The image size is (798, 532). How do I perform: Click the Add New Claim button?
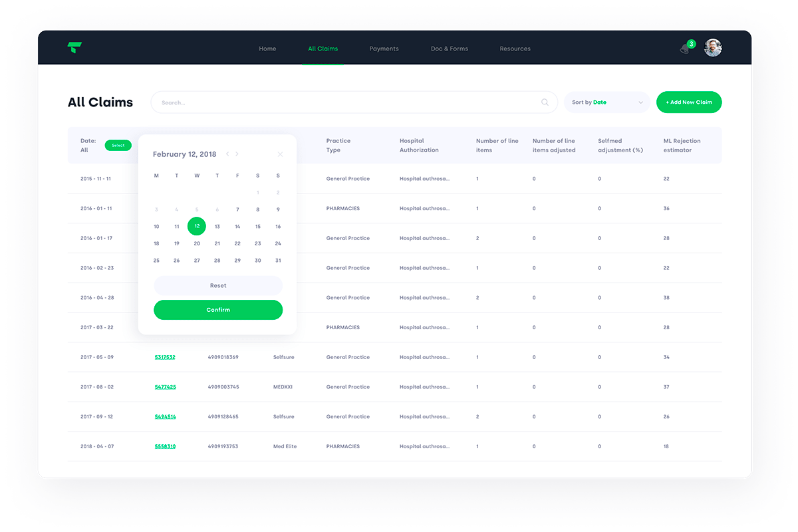point(689,102)
